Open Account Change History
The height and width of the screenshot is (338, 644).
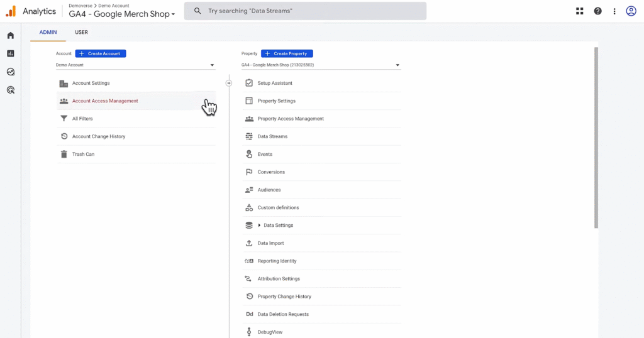(136, 136)
